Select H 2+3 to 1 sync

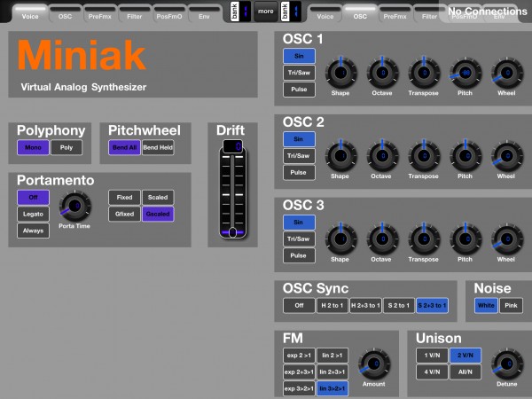(x=365, y=305)
